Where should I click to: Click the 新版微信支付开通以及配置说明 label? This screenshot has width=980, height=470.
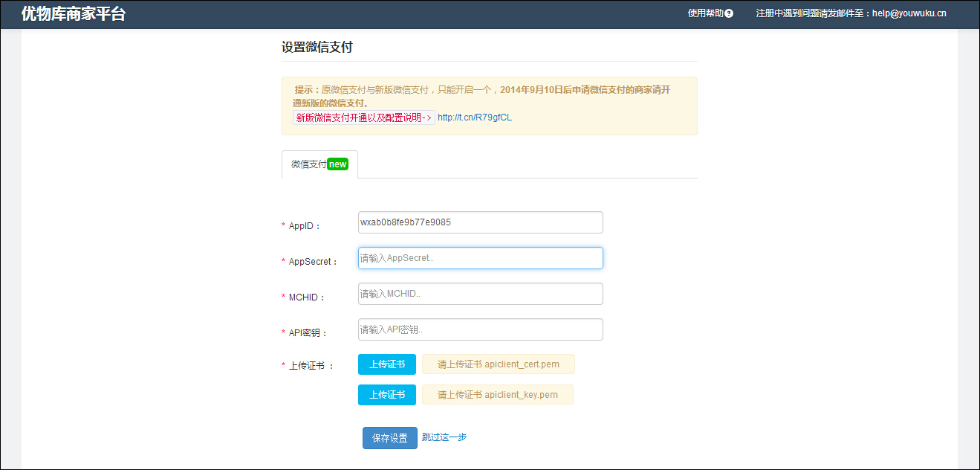363,117
